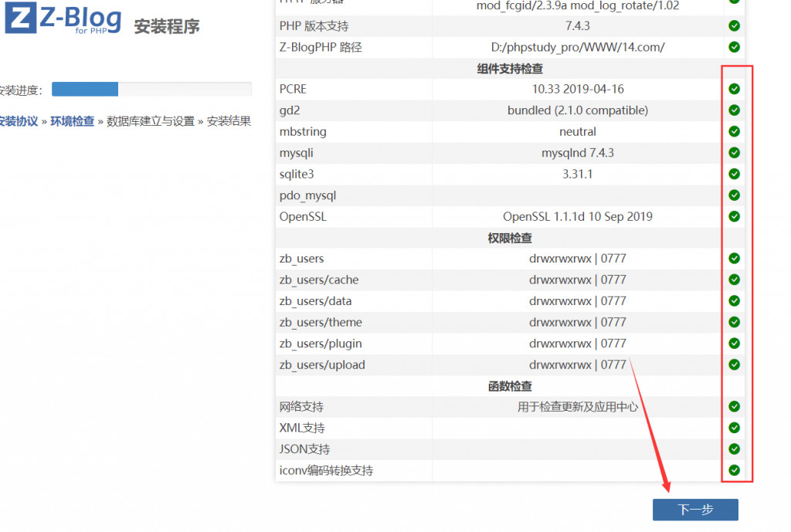Click green check icon for zb_users/upload
This screenshot has height=532, width=791.
click(734, 364)
